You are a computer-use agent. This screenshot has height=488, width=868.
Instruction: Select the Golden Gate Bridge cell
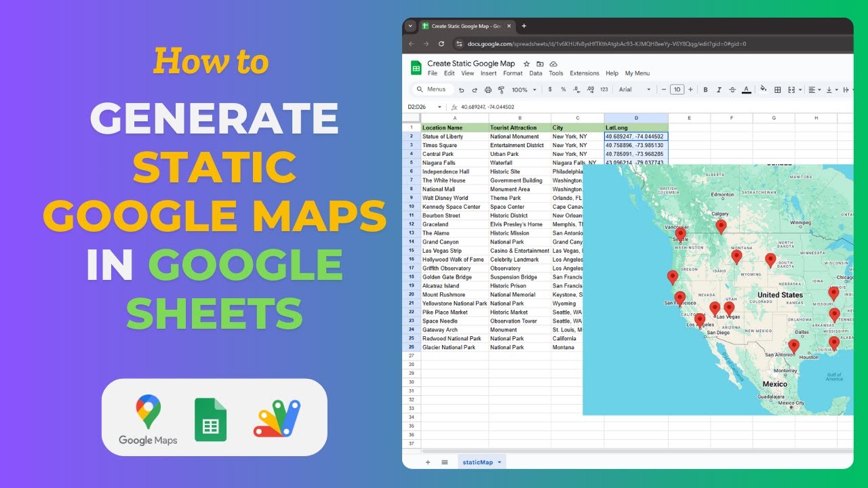(454, 277)
